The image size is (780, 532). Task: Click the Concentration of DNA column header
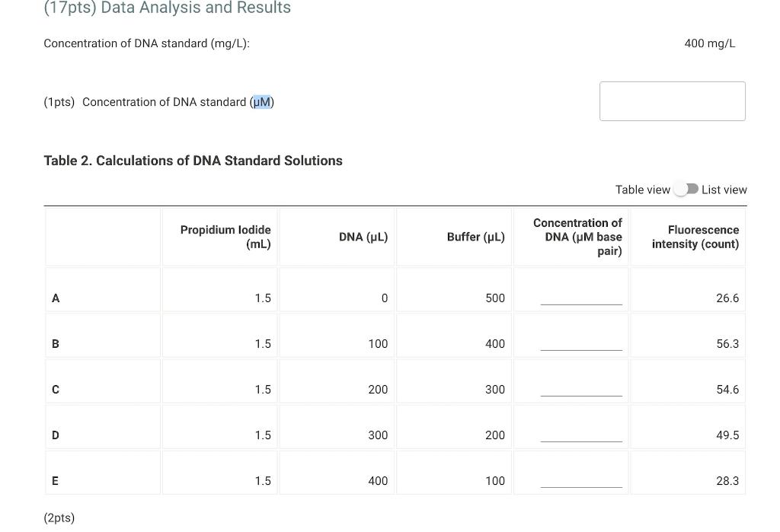(x=577, y=237)
